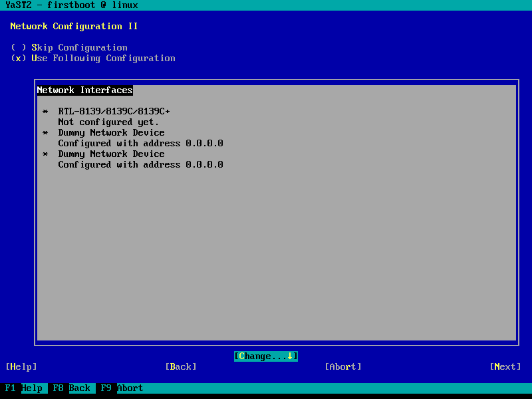The image size is (532, 399).
Task: Select the Skip Configuration radio option
Action: pyautogui.click(x=69, y=47)
